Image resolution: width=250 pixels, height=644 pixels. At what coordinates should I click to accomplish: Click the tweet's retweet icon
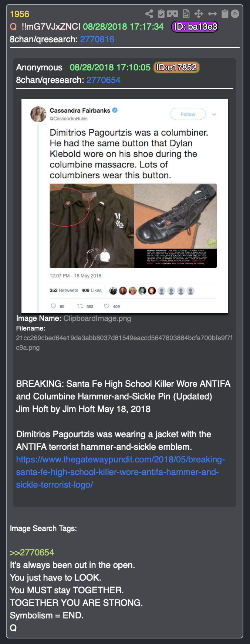tap(80, 306)
